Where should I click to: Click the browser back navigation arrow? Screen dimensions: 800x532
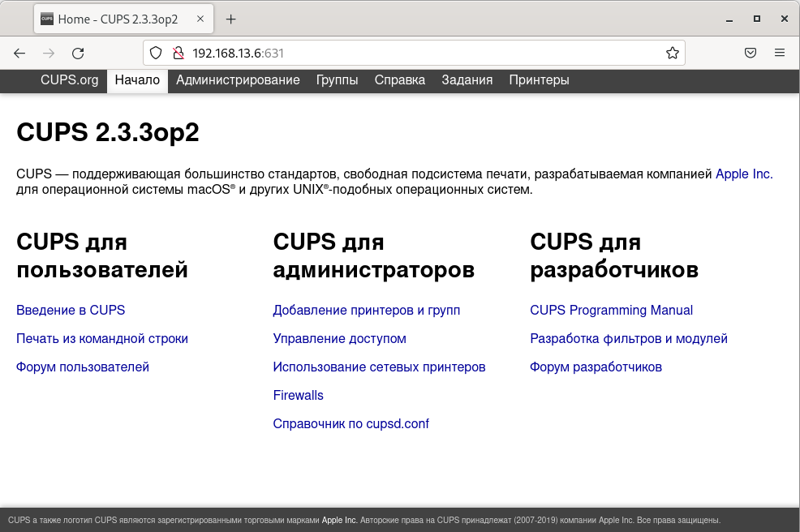coord(19,53)
